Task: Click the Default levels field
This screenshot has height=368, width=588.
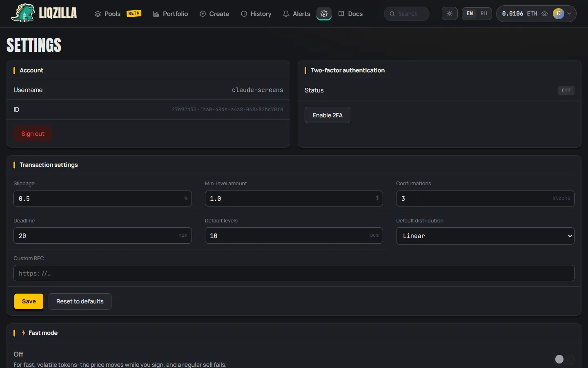Action: click(294, 236)
